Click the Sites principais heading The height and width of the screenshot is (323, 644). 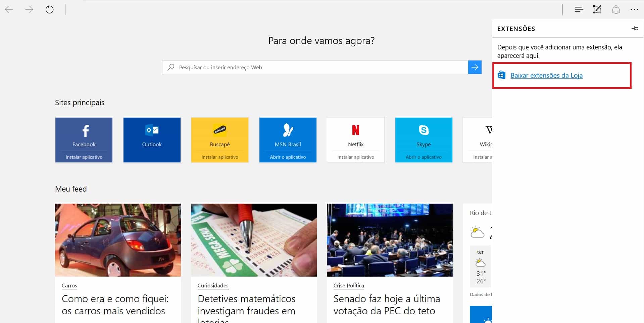80,103
